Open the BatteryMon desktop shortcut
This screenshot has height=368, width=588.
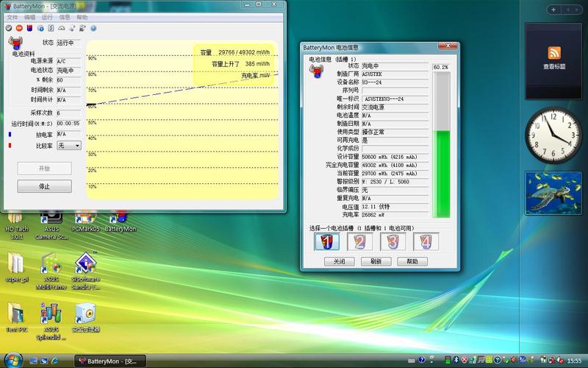121,223
